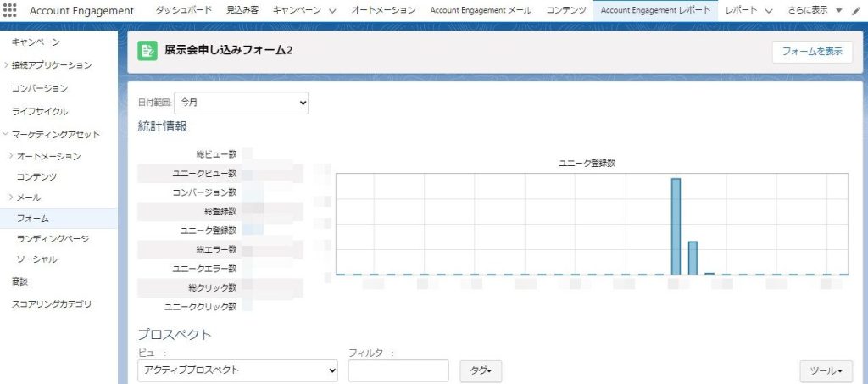Select キャンペーン in the left sidebar
This screenshot has width=868, height=384.
click(x=36, y=42)
